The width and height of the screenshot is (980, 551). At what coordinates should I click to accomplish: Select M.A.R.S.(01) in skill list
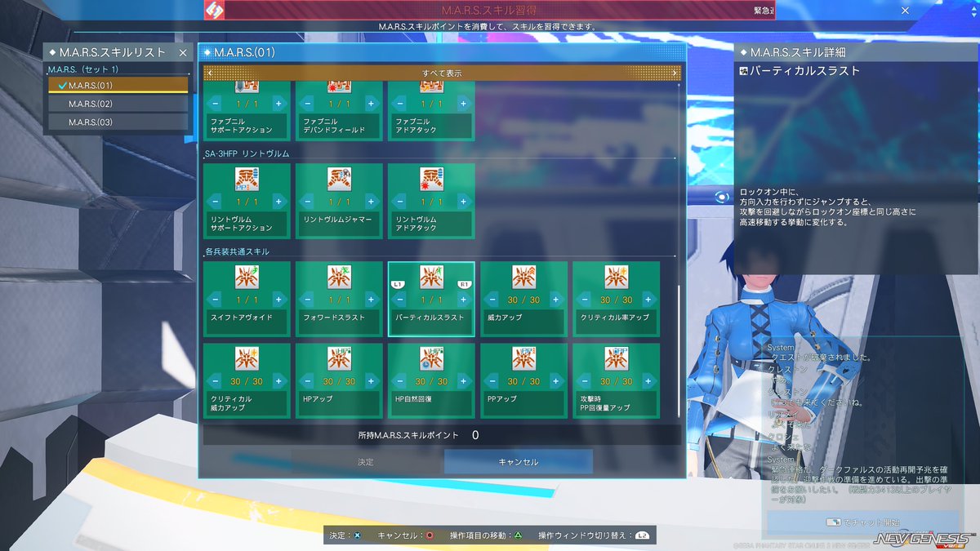click(x=118, y=85)
